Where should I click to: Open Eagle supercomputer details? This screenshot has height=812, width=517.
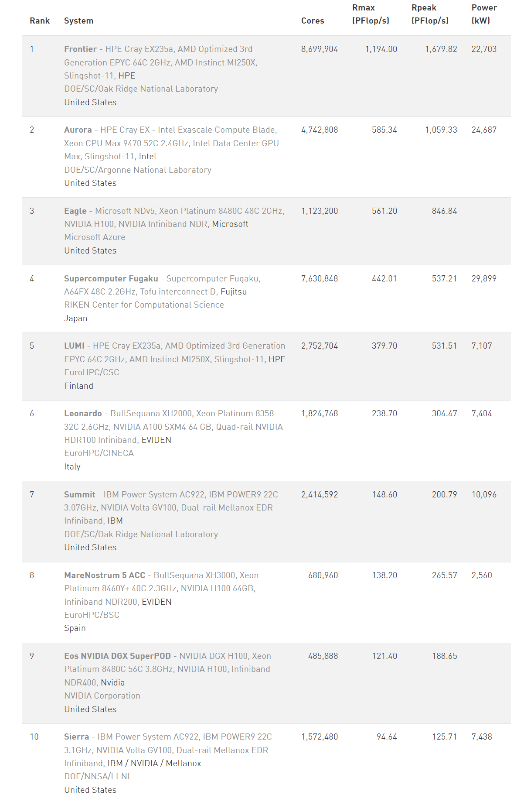tap(75, 211)
